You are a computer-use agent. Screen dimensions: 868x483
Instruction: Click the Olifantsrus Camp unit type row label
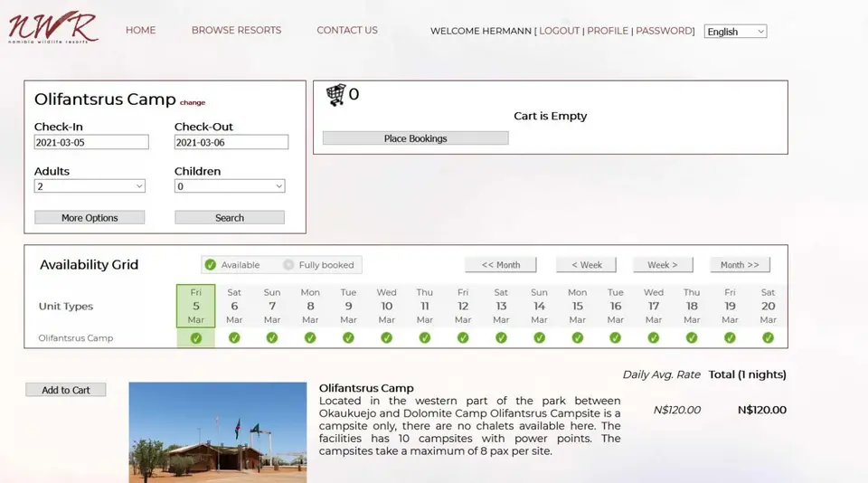coord(76,338)
